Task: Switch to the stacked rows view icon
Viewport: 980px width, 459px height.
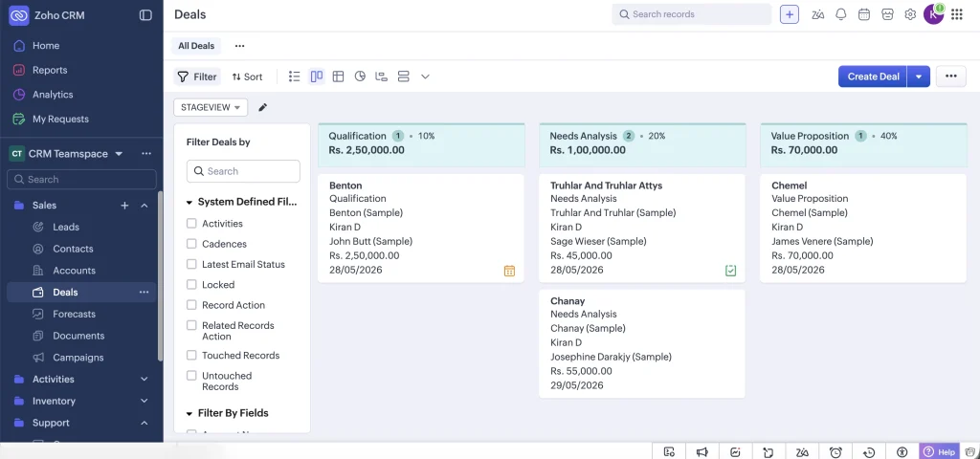Action: point(403,76)
